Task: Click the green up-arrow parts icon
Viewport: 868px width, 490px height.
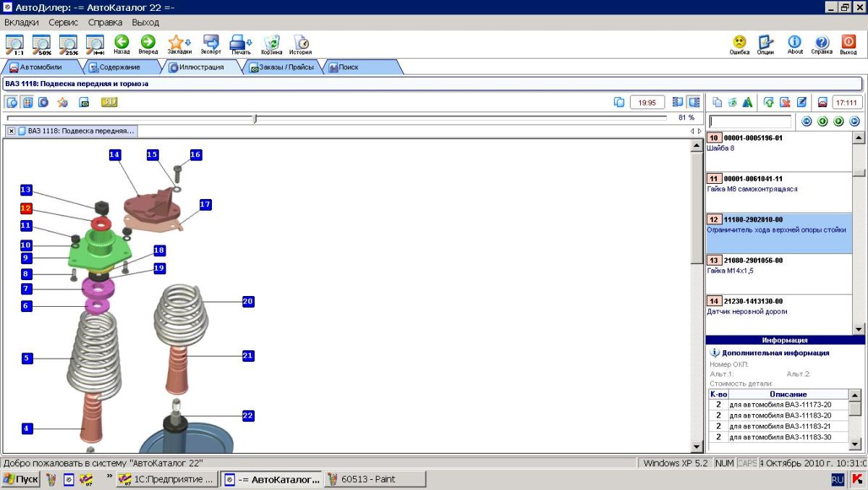Action: (769, 102)
